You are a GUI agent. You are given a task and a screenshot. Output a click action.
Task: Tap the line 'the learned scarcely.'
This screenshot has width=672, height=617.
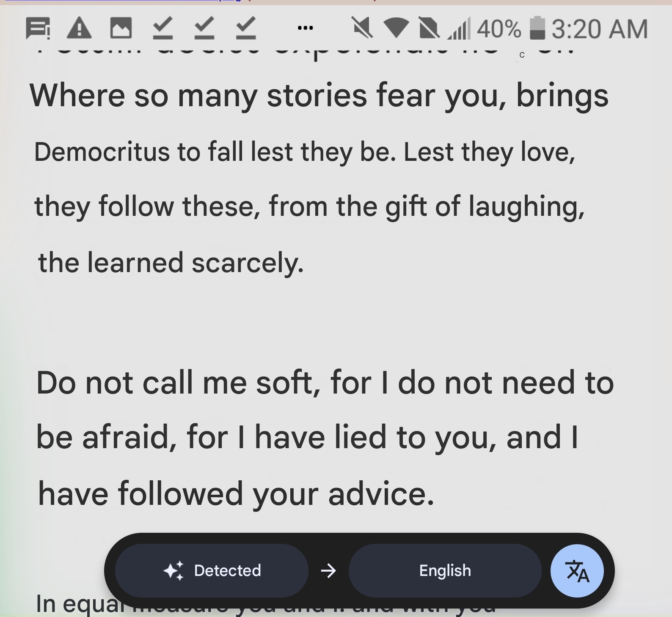171,263
